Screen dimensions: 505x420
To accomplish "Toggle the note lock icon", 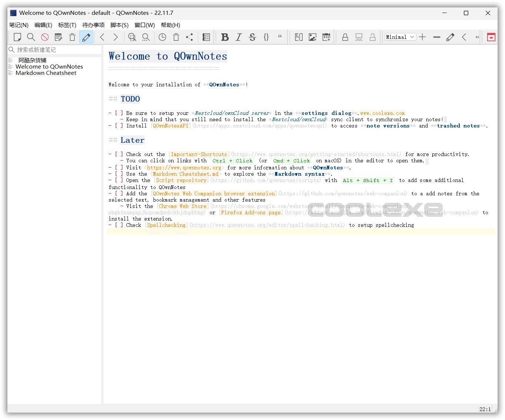I will 344,37.
